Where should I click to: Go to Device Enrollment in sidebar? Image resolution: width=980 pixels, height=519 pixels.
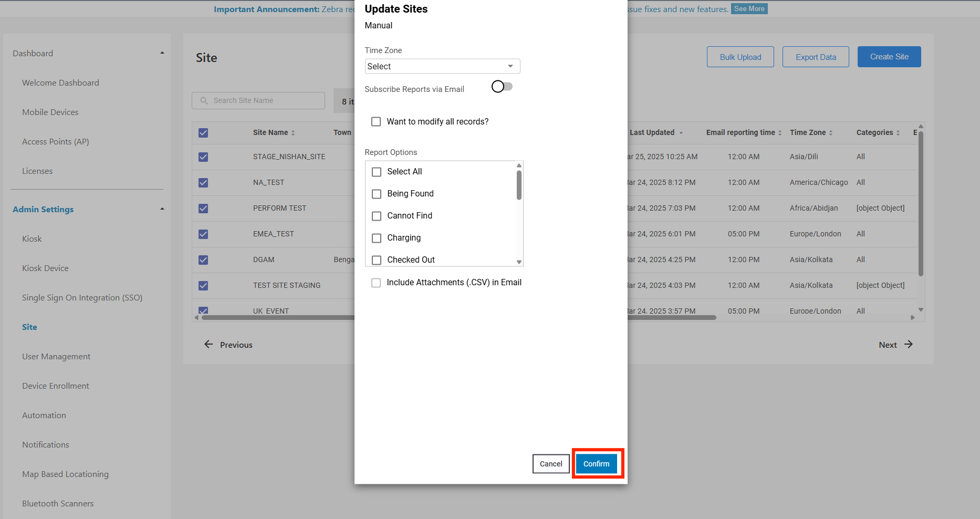(56, 386)
